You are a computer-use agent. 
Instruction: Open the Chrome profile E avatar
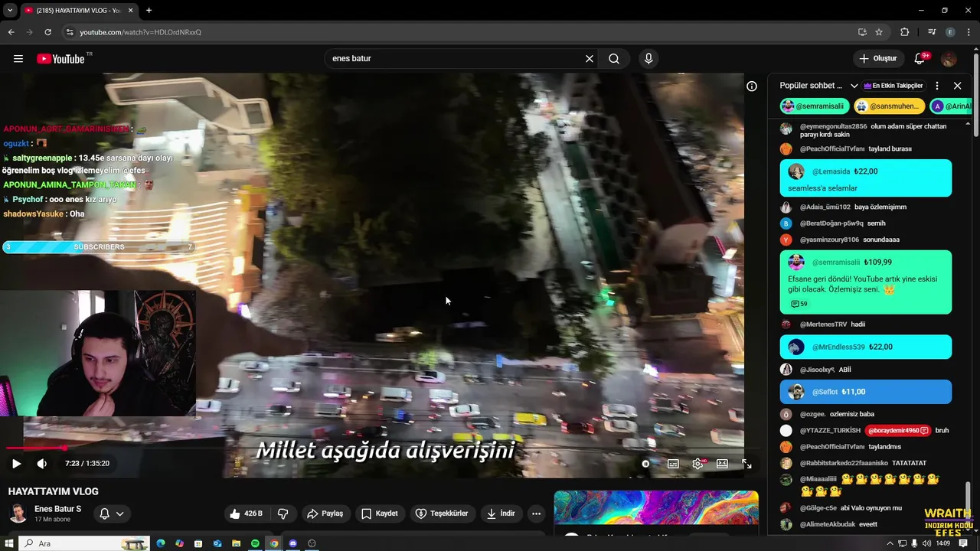950,32
